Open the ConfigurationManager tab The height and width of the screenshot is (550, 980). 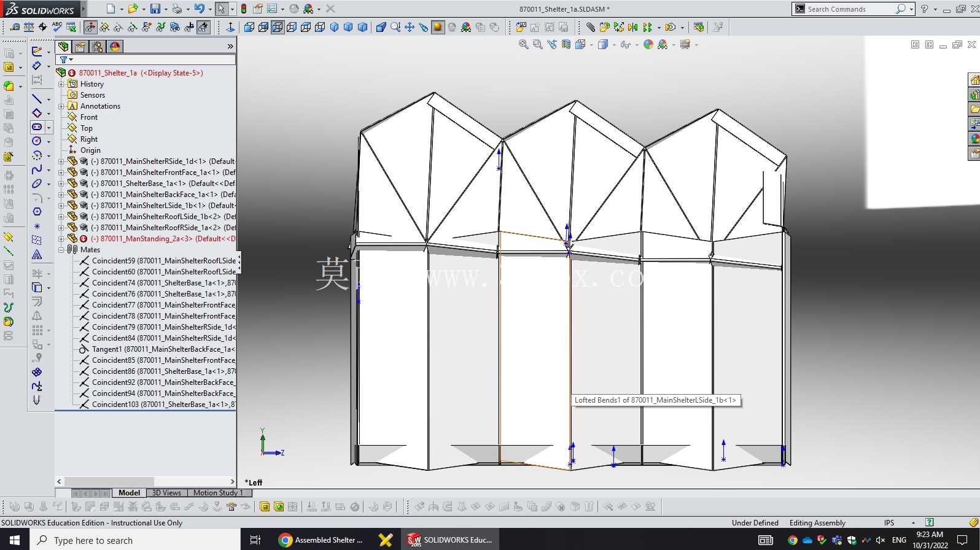98,47
